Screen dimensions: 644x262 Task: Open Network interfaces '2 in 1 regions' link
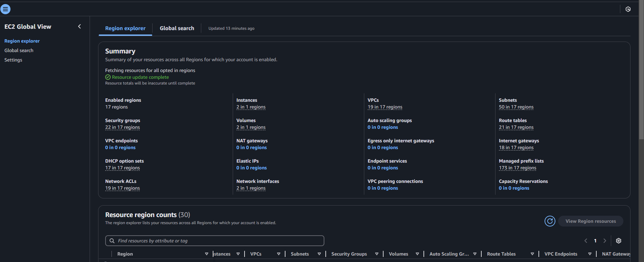tap(251, 188)
